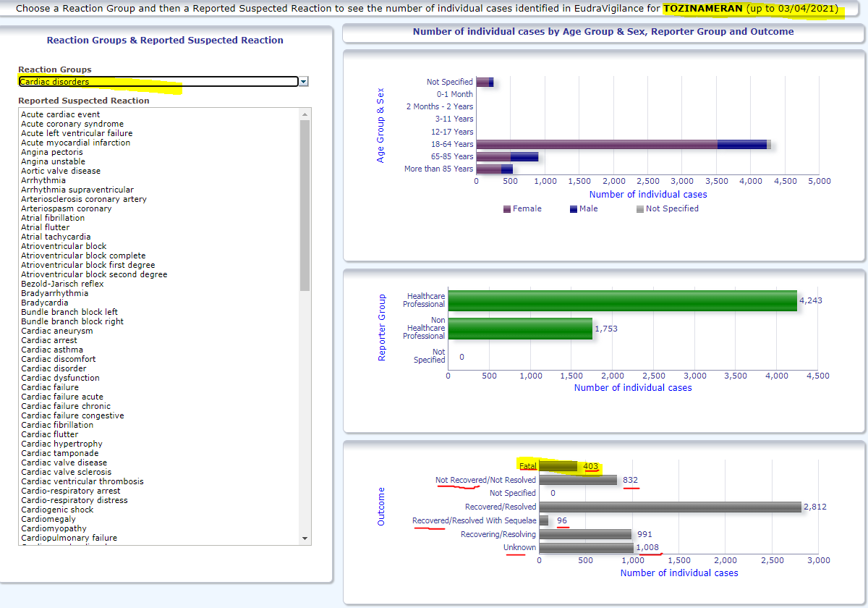The image size is (868, 608).
Task: Click the More than 85 Years bar
Action: [x=495, y=169]
